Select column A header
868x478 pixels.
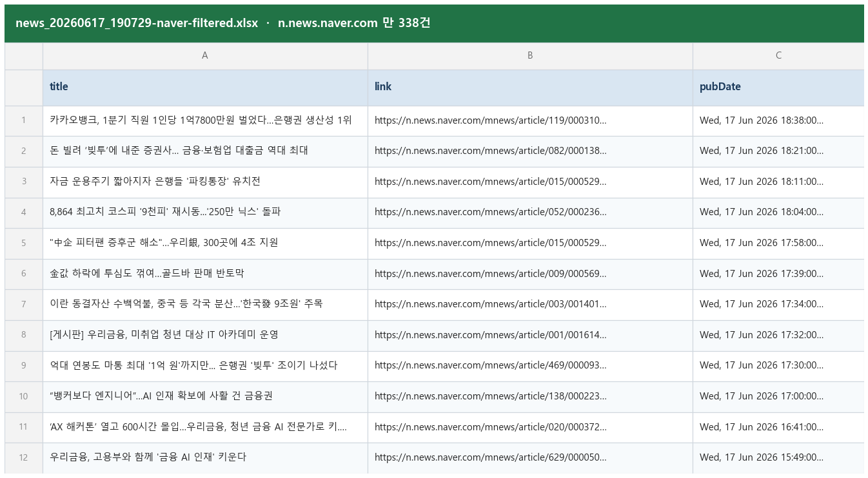coord(205,56)
